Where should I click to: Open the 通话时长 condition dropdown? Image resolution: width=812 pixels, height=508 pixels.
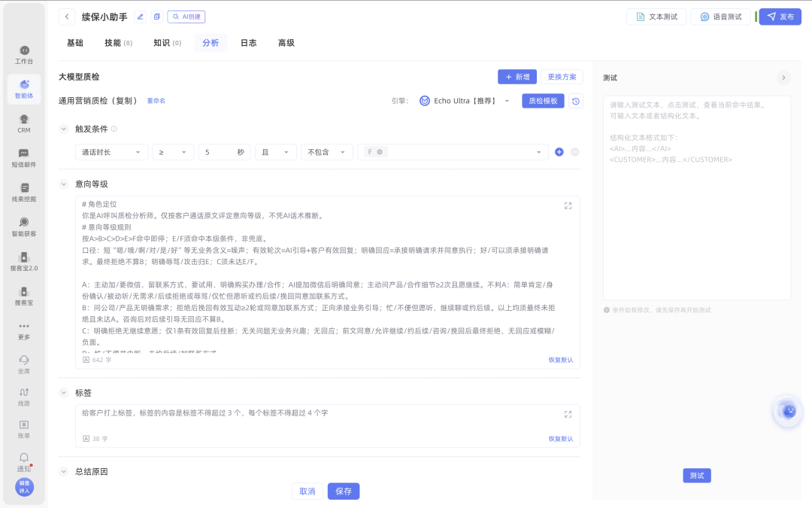point(111,152)
